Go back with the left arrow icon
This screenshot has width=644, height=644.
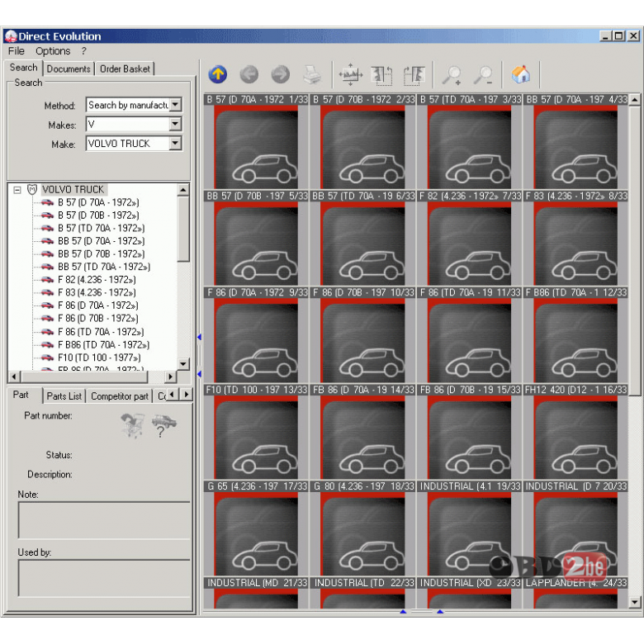tap(249, 75)
